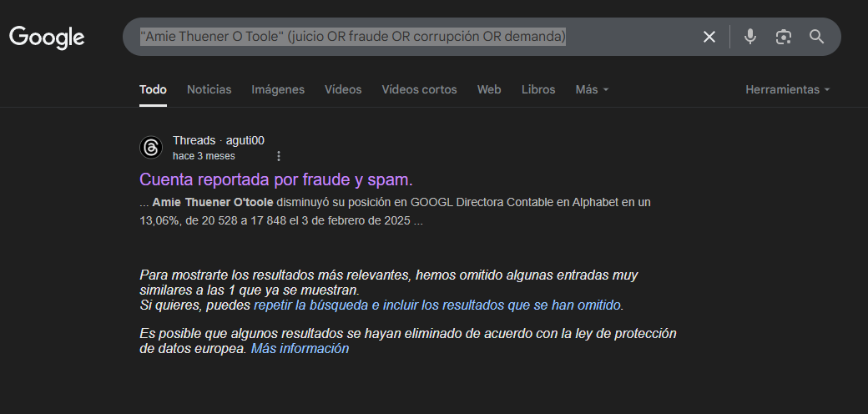Screen dimensions: 868x414
Task: Open the Libros tab
Action: click(x=538, y=89)
